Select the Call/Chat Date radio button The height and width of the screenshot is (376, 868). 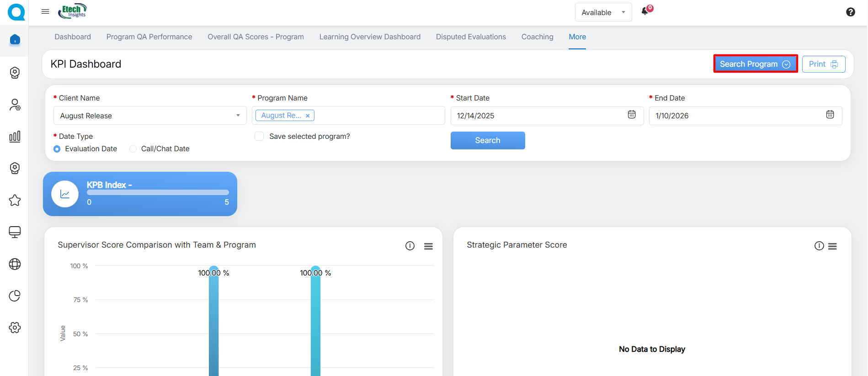(x=133, y=149)
